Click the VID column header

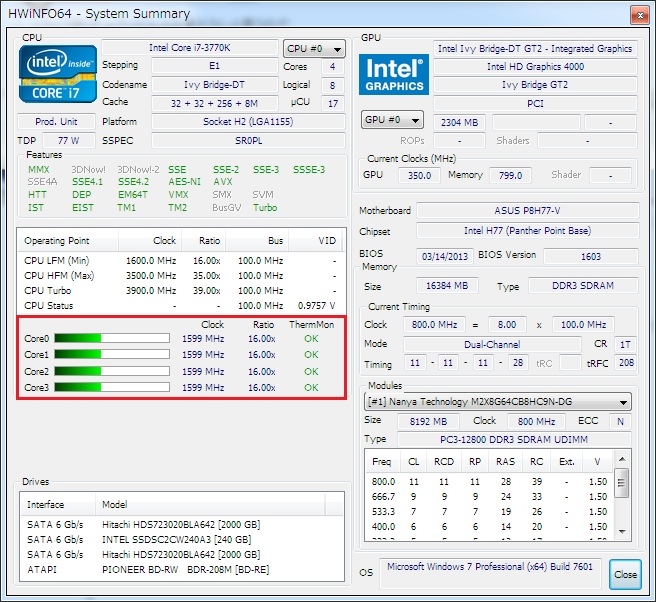pyautogui.click(x=315, y=241)
